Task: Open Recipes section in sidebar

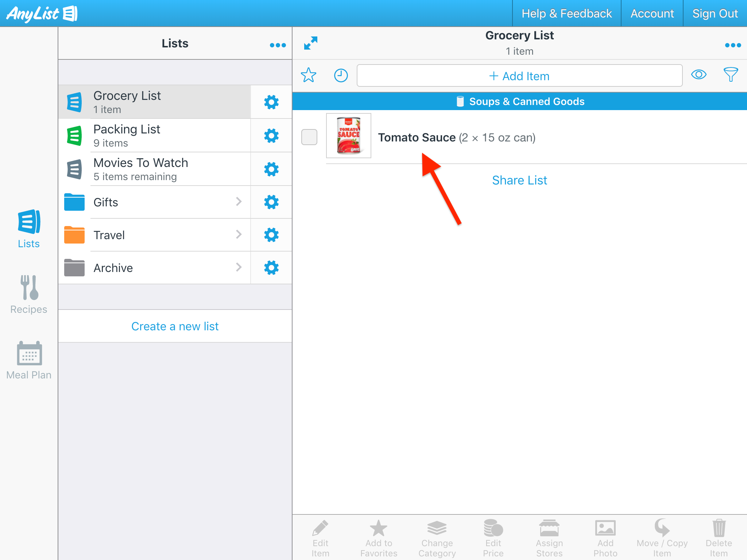Action: click(29, 294)
